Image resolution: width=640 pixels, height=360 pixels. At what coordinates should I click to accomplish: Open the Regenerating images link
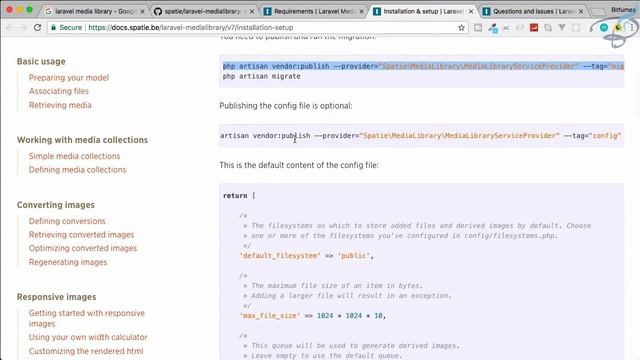(x=68, y=262)
